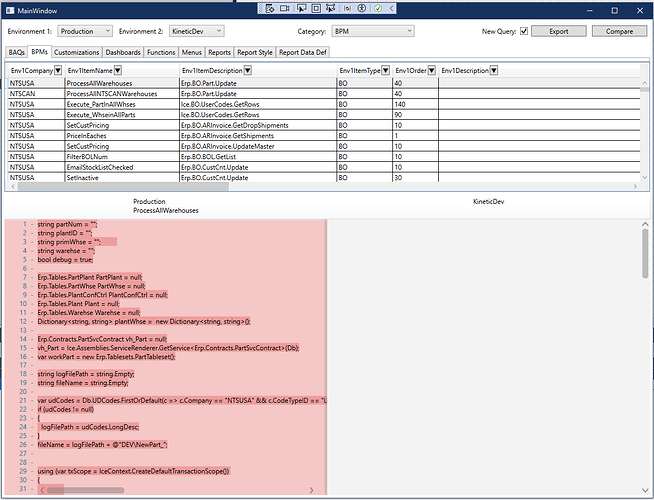The height and width of the screenshot is (500, 654).
Task: Click the Production code pane horizontal scrollbar thumb
Action: click(86, 490)
